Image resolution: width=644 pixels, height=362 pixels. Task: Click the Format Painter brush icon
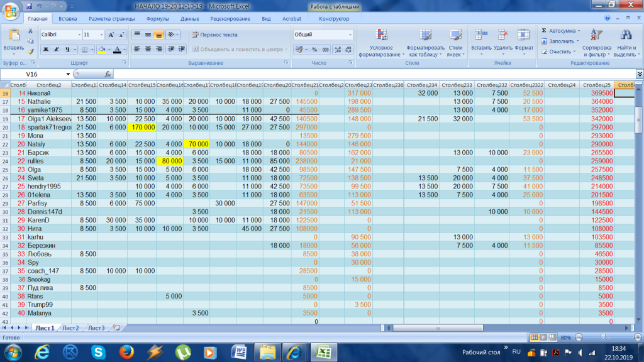point(31,52)
